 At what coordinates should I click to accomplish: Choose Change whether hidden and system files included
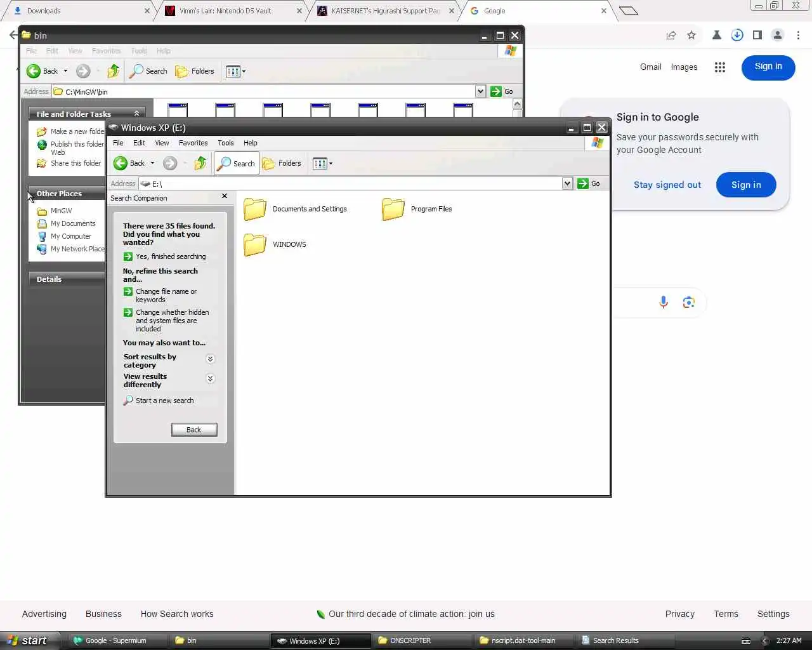tap(167, 321)
